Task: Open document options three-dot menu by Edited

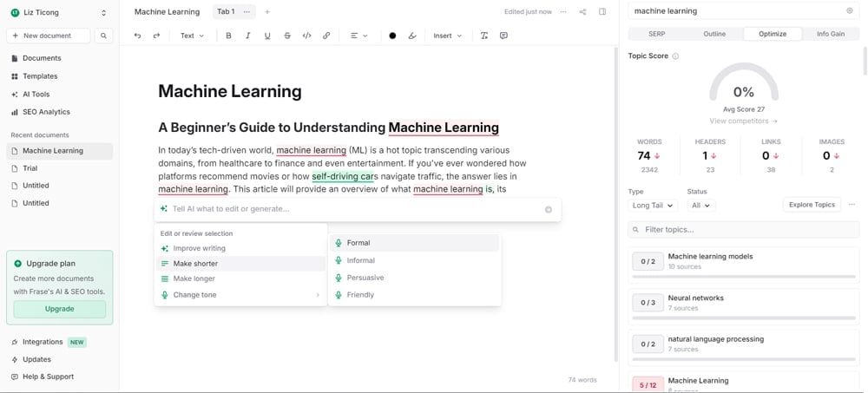Action: pyautogui.click(x=563, y=11)
